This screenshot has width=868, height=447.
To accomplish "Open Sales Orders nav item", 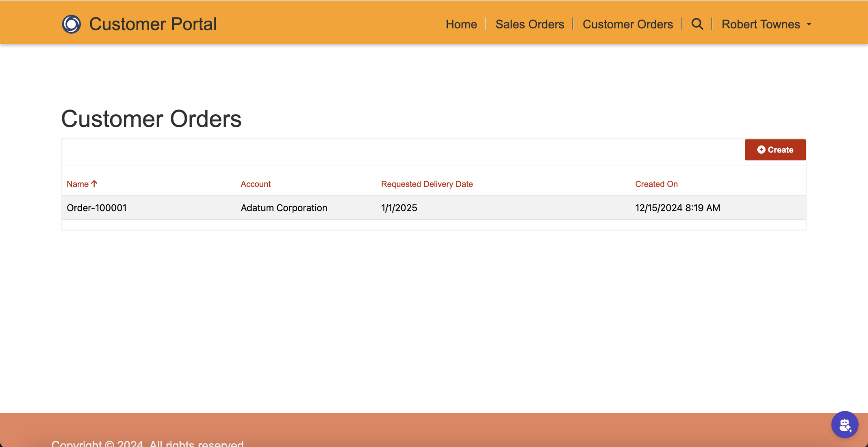I will [x=529, y=24].
